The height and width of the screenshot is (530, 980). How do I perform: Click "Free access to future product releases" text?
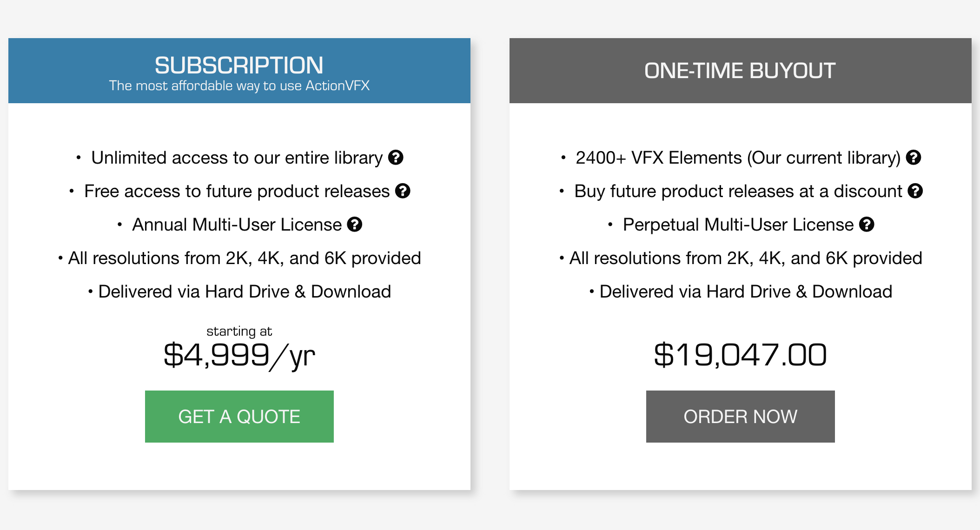click(x=237, y=192)
